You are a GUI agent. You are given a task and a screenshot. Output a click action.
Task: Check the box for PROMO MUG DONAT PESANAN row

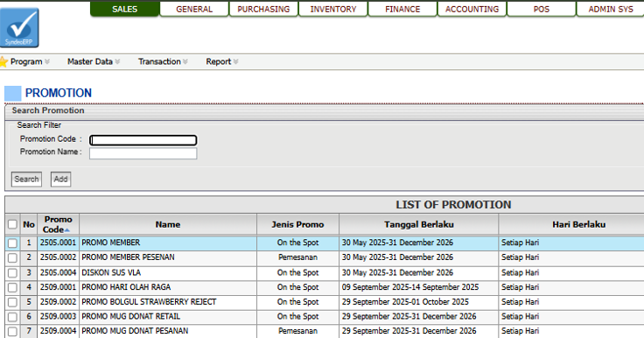pos(13,331)
